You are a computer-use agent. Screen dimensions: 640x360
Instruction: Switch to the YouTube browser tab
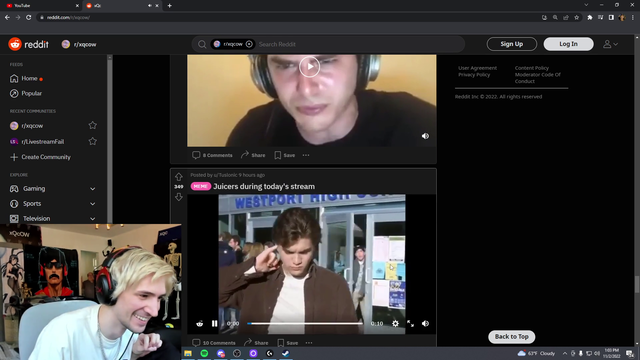click(41, 6)
